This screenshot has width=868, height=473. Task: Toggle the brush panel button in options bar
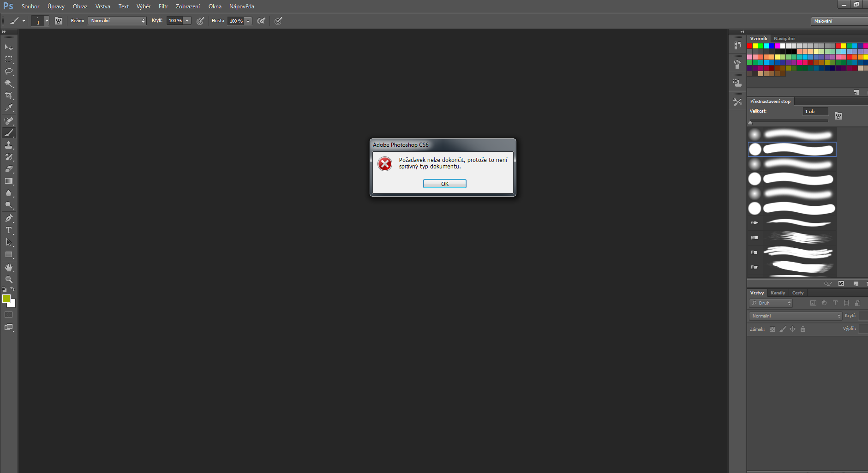point(59,21)
